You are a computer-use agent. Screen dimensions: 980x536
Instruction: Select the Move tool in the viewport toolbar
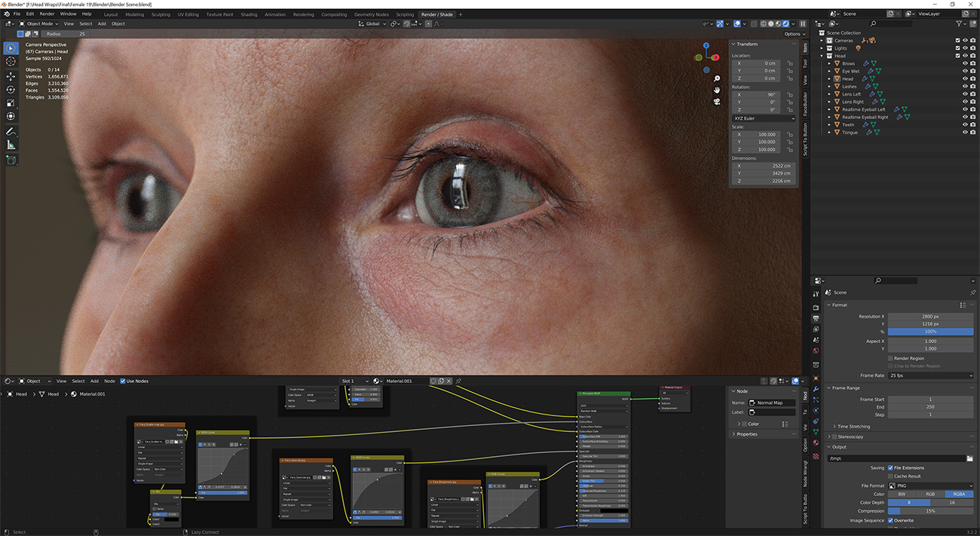point(11,77)
